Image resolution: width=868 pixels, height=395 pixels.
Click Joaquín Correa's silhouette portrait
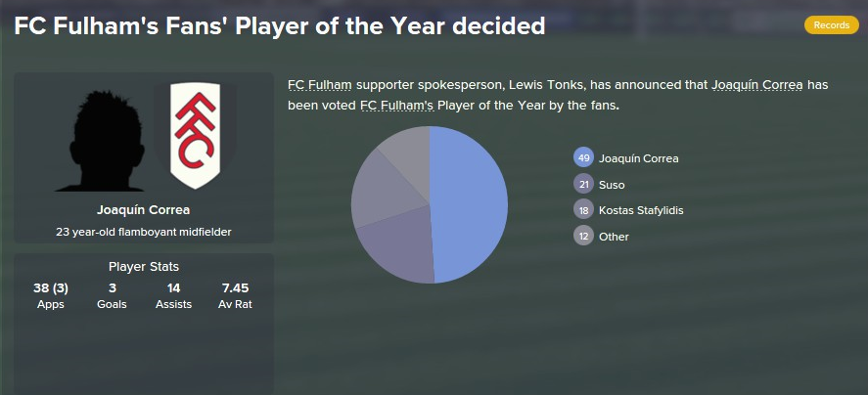pyautogui.click(x=99, y=141)
